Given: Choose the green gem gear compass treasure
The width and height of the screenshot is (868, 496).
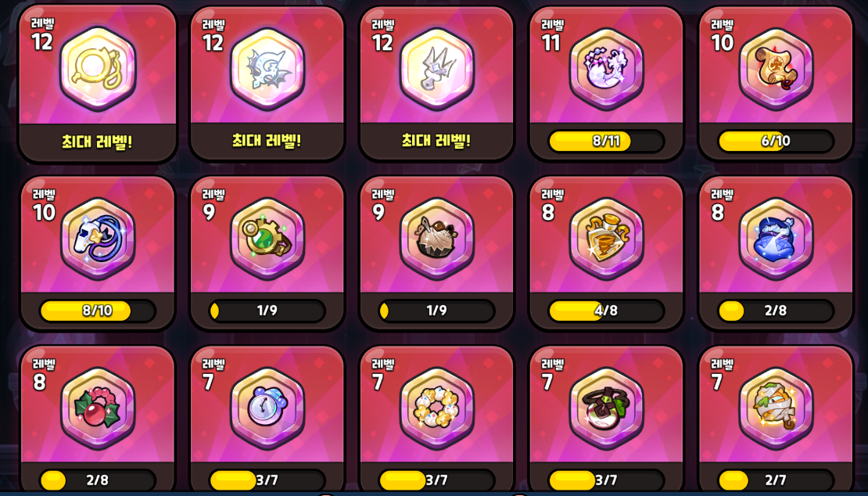Looking at the screenshot, I should 267,239.
